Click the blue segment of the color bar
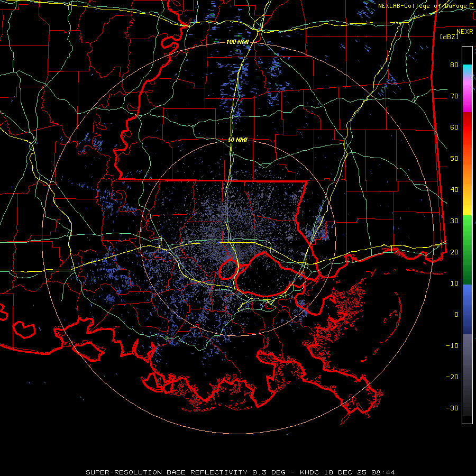476x476 pixels. coord(467,309)
